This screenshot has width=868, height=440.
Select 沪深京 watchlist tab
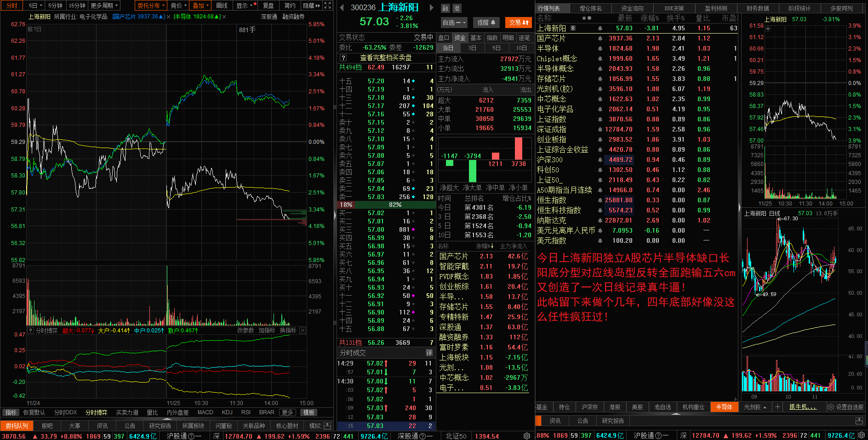589,407
